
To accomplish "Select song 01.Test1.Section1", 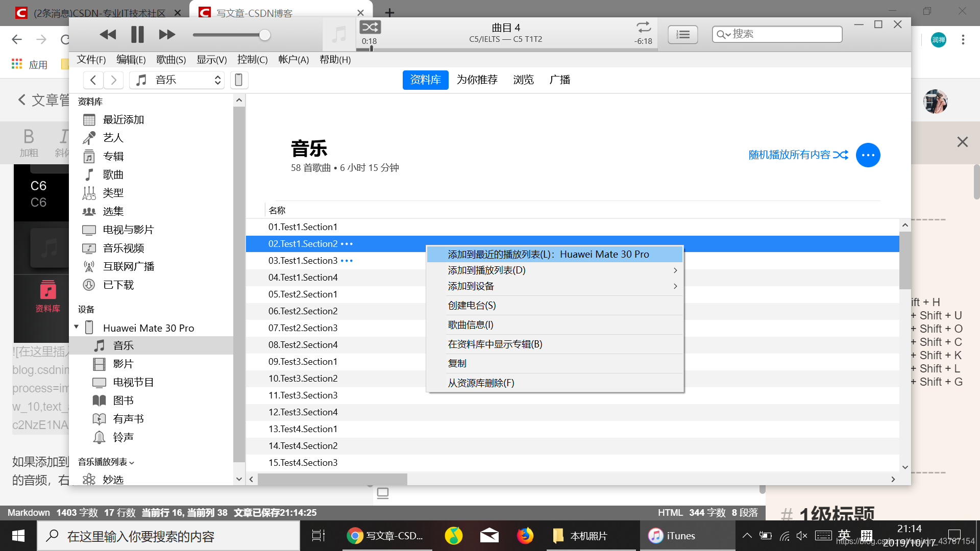I will (x=572, y=227).
